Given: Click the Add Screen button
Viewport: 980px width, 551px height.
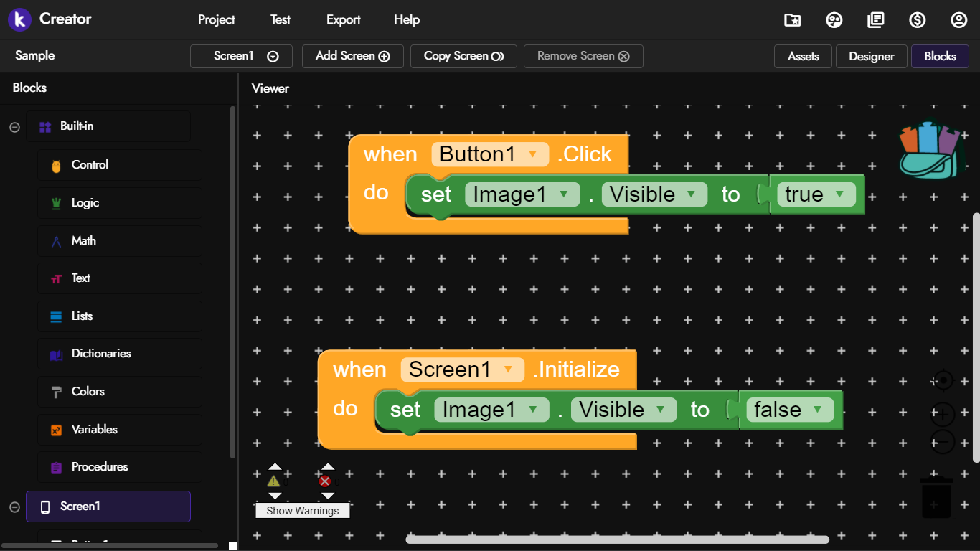Looking at the screenshot, I should [352, 56].
